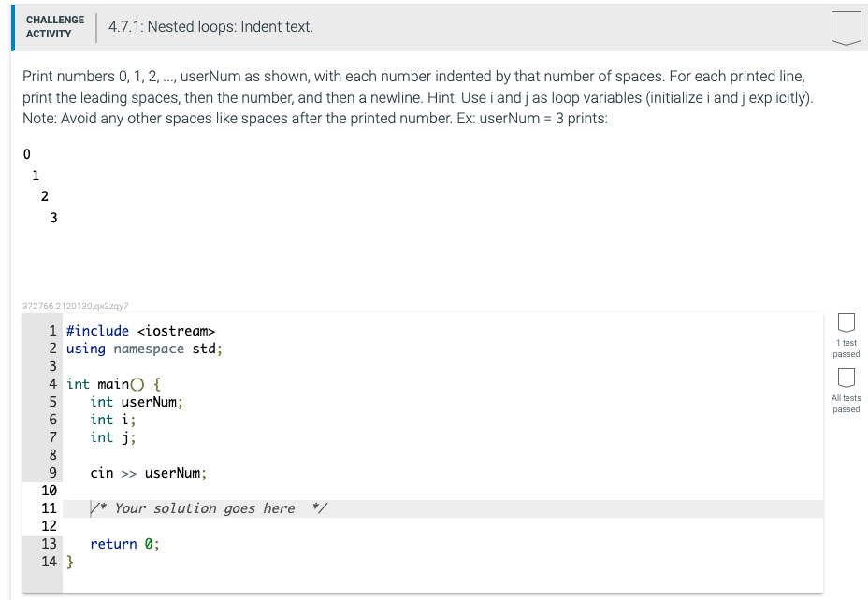Viewport: 868px width, 600px height.
Task: Click the activity ID text above the editor
Action: [75, 305]
